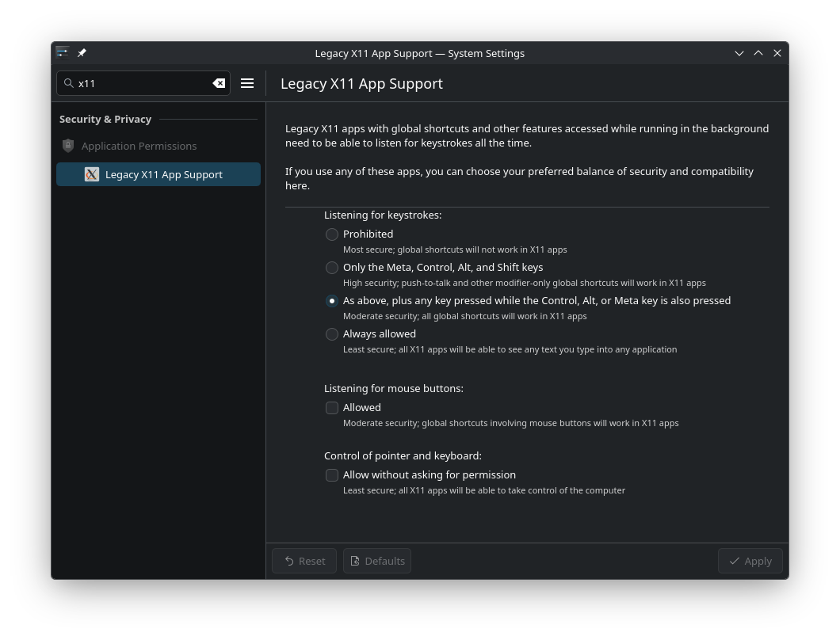Click Least secure; all X11 apps see text description
Viewport: 840px width, 640px height.
pyautogui.click(x=510, y=349)
